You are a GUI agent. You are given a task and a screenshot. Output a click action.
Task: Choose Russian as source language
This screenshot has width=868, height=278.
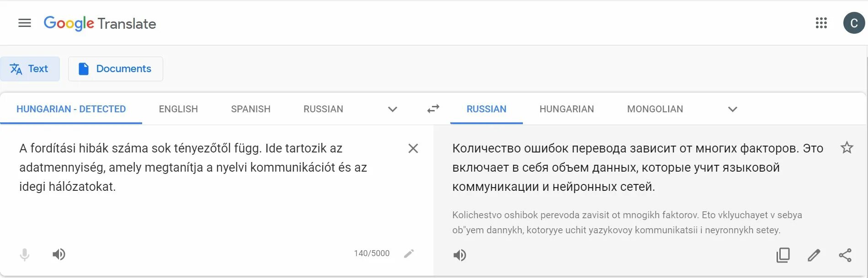(323, 109)
